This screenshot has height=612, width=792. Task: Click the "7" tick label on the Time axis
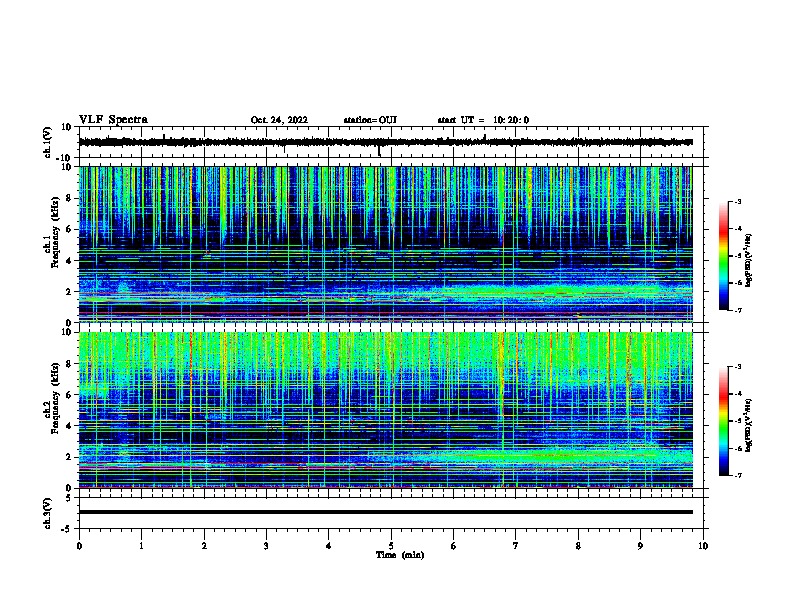[516, 546]
